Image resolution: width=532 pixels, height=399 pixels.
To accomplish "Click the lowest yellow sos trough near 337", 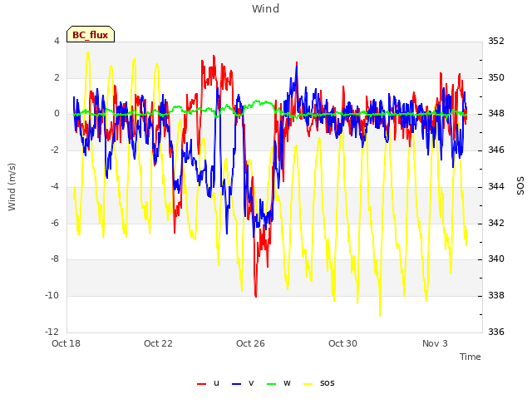I will tap(380, 315).
